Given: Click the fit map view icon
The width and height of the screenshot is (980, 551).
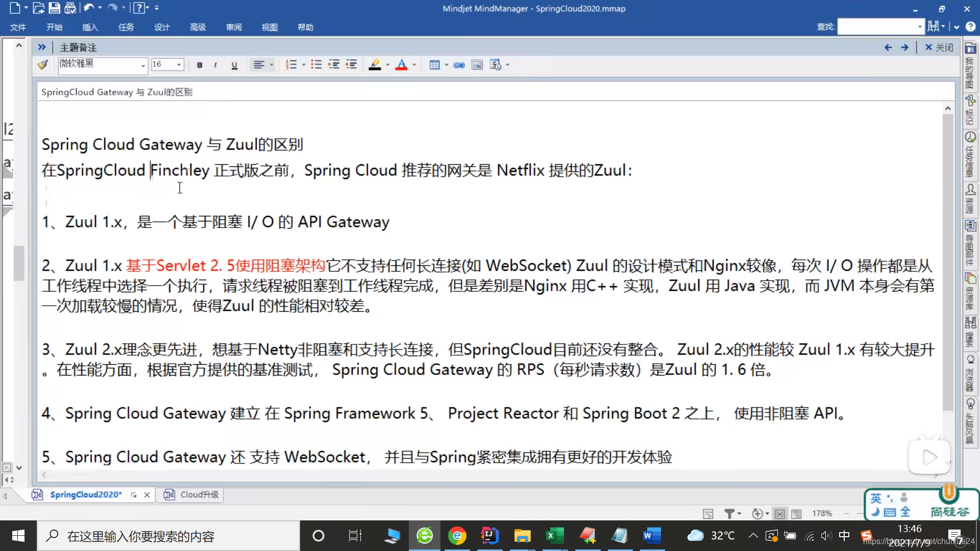Looking at the screenshot, I should (x=780, y=514).
